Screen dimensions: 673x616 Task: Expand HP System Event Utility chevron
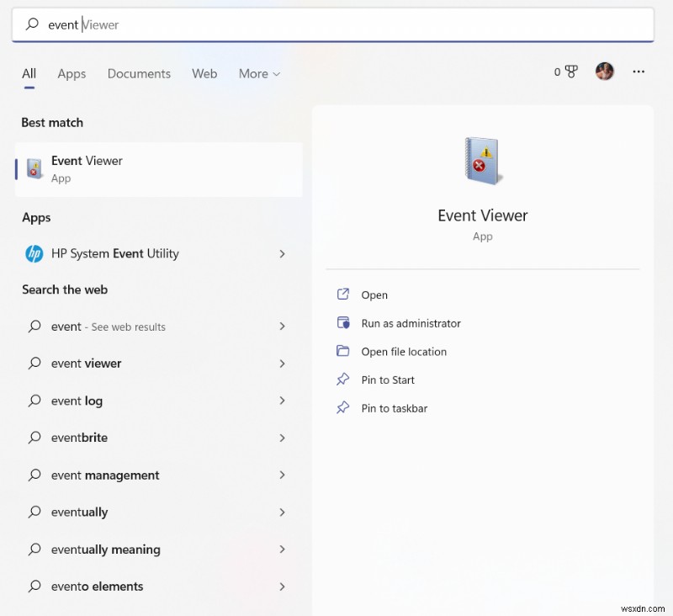click(x=282, y=253)
